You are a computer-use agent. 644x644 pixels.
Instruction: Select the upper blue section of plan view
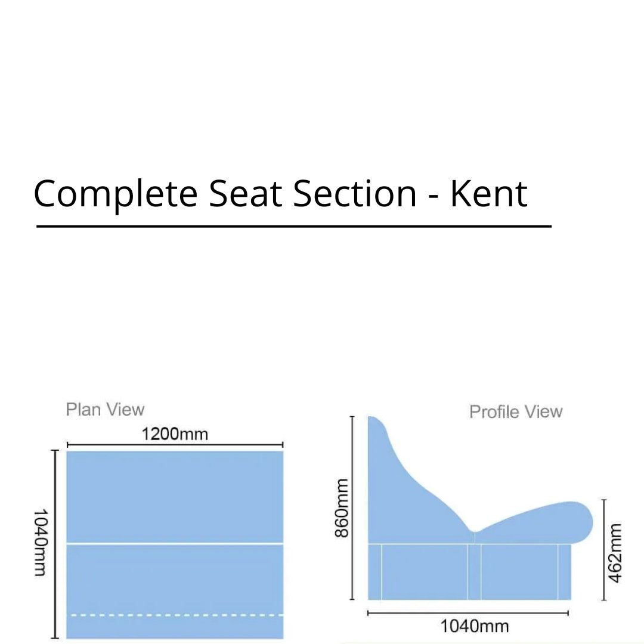[175, 496]
